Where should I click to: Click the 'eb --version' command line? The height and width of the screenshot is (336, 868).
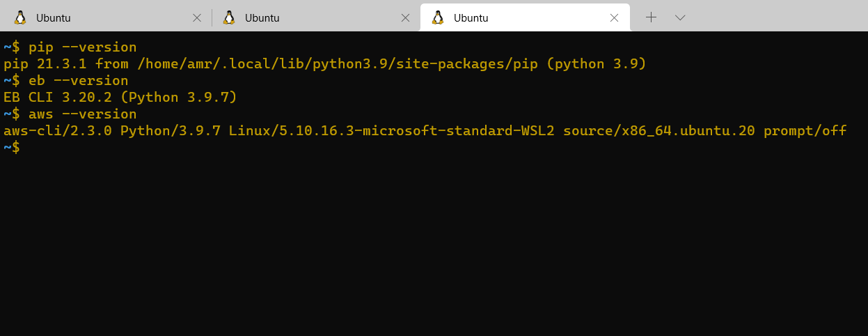click(66, 81)
